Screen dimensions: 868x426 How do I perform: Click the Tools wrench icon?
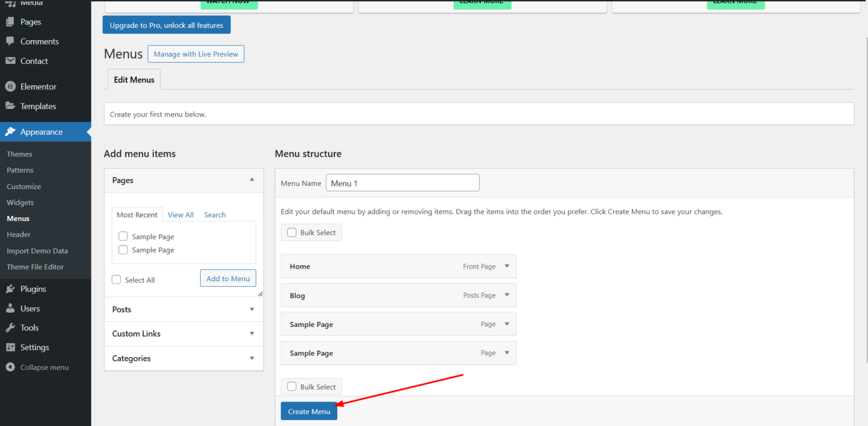[x=10, y=328]
